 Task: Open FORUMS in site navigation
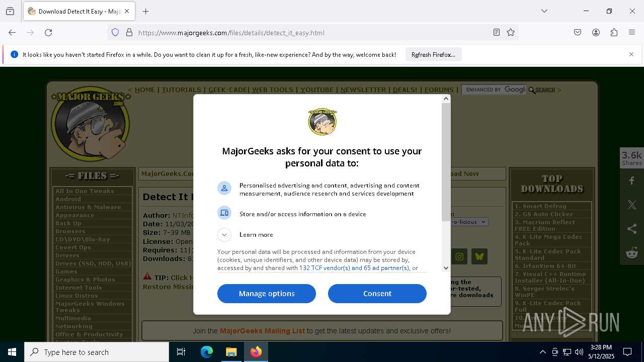tap(439, 90)
